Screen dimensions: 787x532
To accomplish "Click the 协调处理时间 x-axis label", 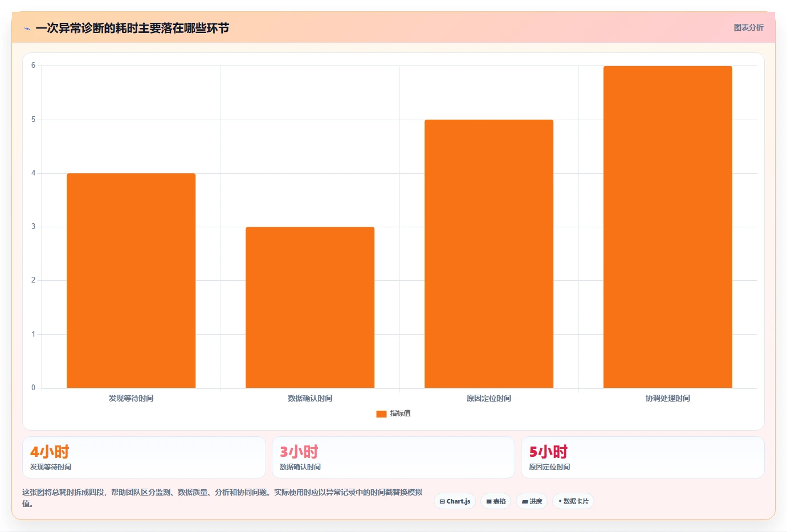I will pos(668,398).
